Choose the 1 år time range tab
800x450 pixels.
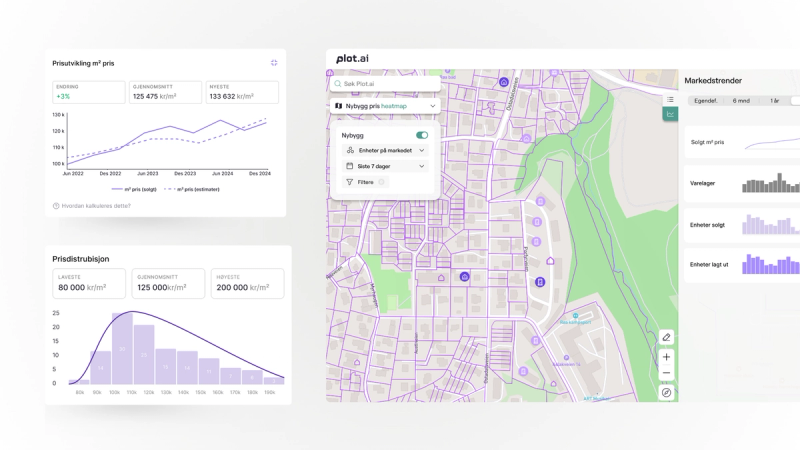[x=774, y=101]
